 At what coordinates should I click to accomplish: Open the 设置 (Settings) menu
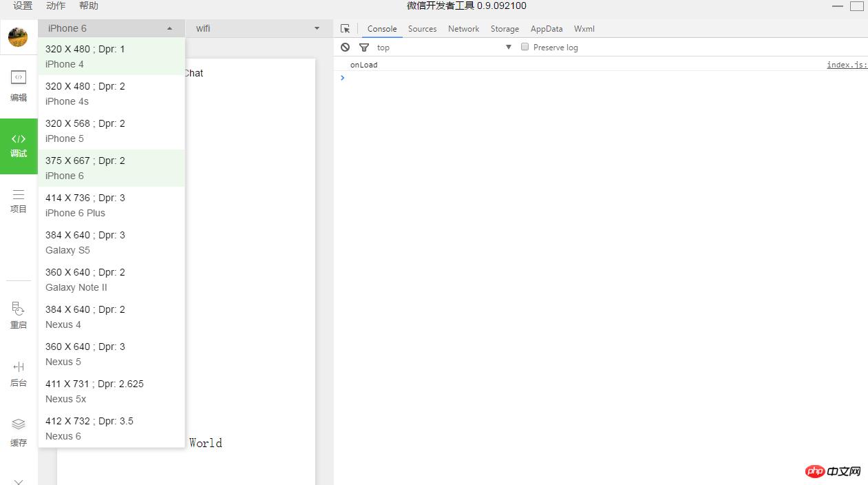tap(23, 6)
